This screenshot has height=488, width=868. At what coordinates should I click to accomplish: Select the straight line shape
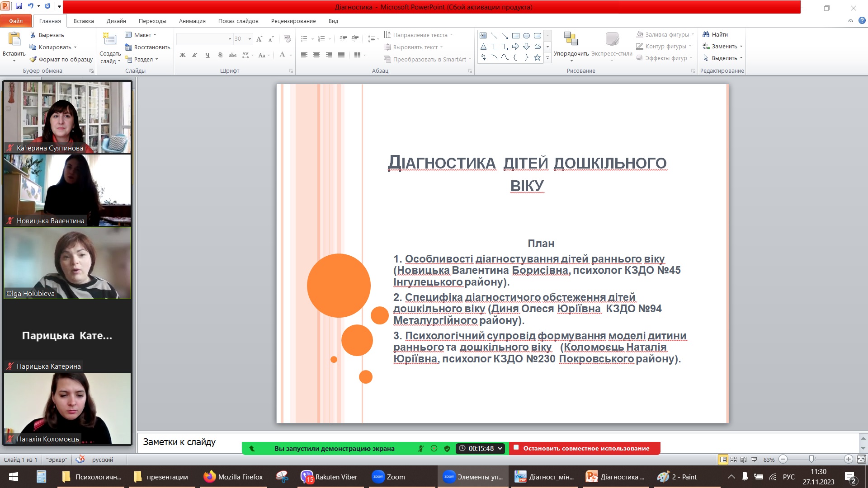coord(494,36)
